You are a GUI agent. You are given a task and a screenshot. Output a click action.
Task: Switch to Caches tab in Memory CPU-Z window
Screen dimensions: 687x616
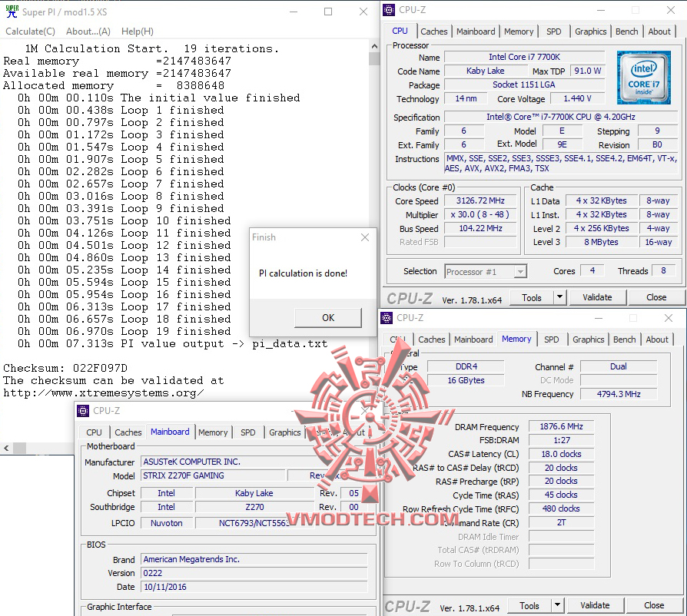click(432, 339)
